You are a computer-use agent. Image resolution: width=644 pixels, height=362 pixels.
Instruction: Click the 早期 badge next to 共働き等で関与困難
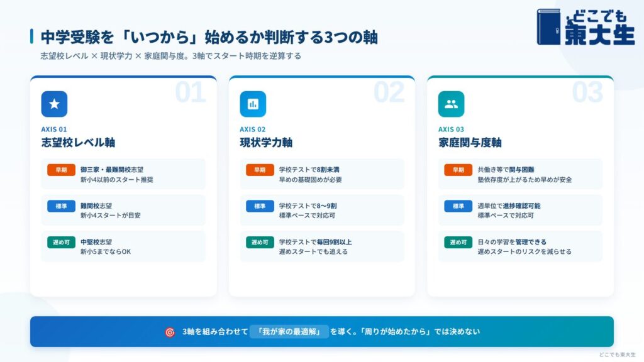click(458, 170)
